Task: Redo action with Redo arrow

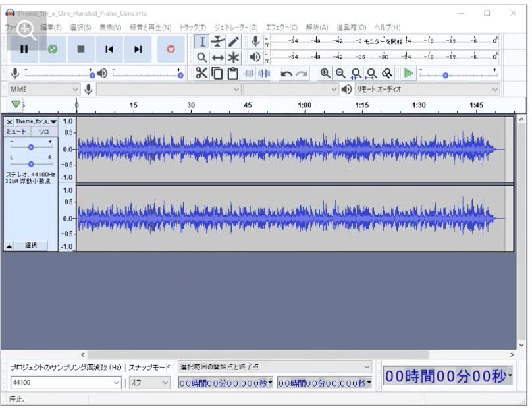Action: [302, 73]
